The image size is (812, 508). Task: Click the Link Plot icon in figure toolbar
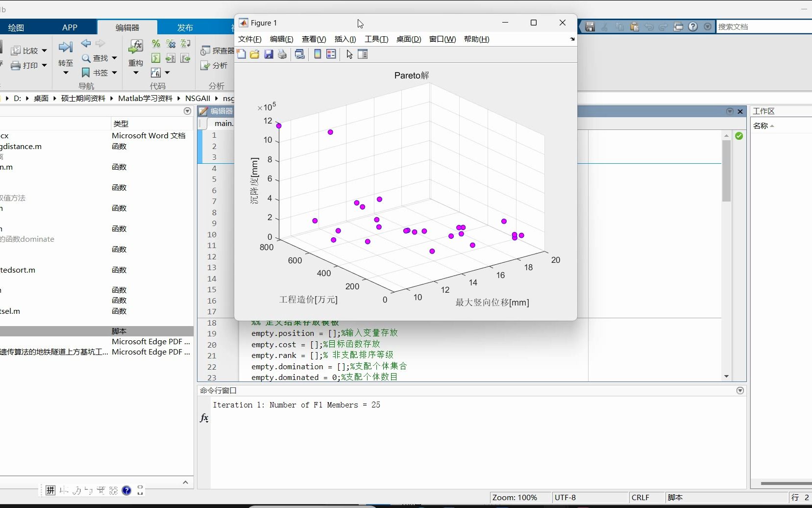point(300,54)
